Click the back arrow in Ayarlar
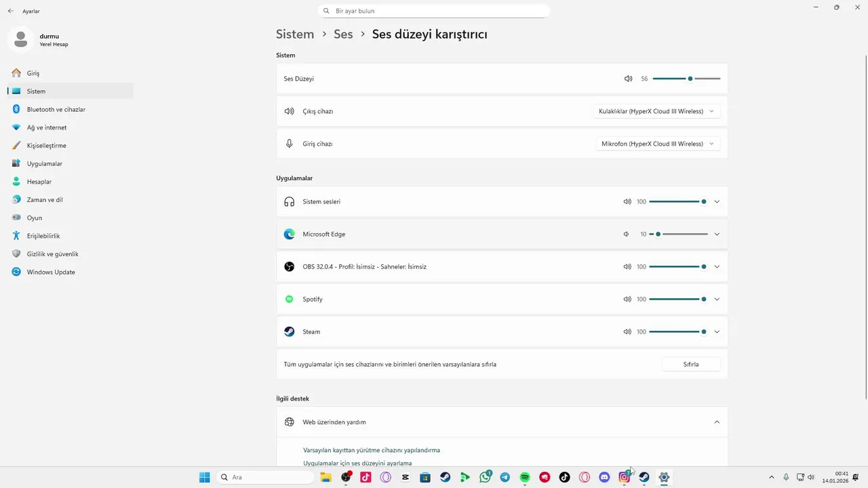Screen dimensions: 868x488 (11, 11)
